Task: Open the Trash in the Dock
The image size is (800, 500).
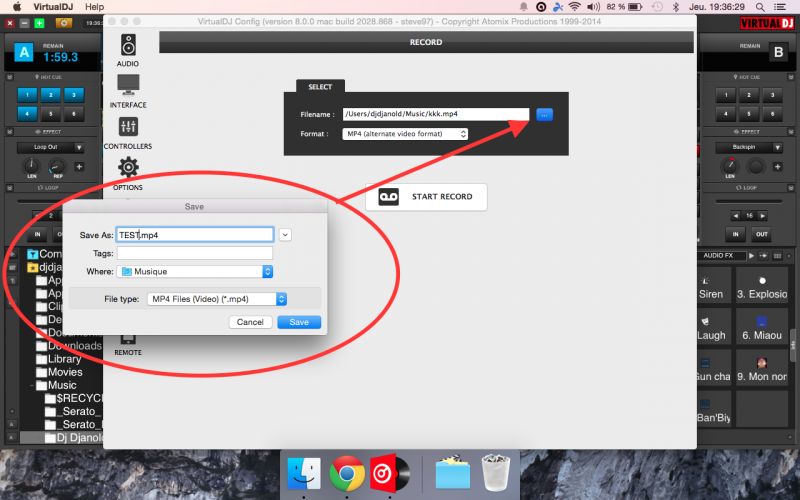Action: [495, 473]
